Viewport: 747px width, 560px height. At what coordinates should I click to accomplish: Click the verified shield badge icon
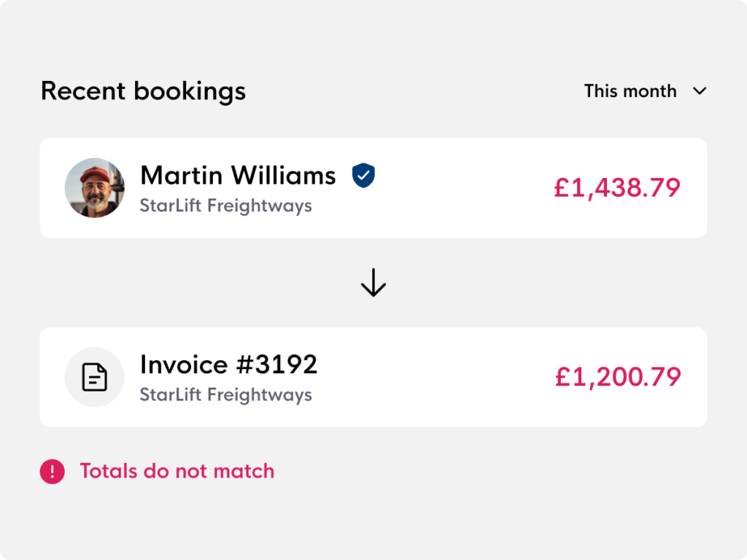point(363,175)
